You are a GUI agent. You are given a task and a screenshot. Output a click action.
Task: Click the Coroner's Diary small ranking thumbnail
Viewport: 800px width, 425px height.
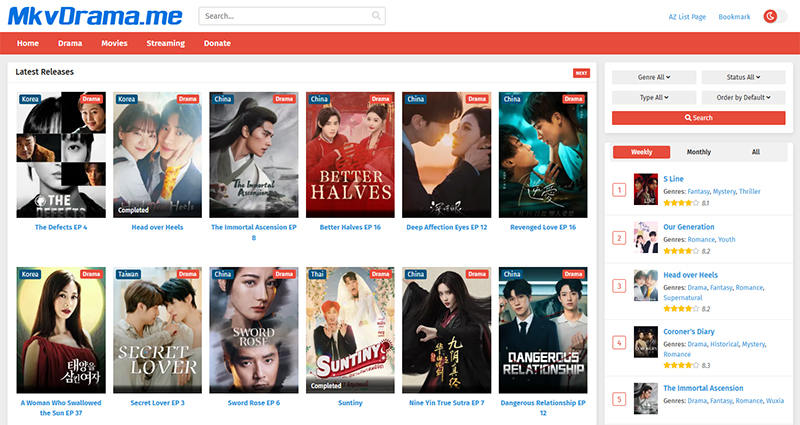point(646,342)
